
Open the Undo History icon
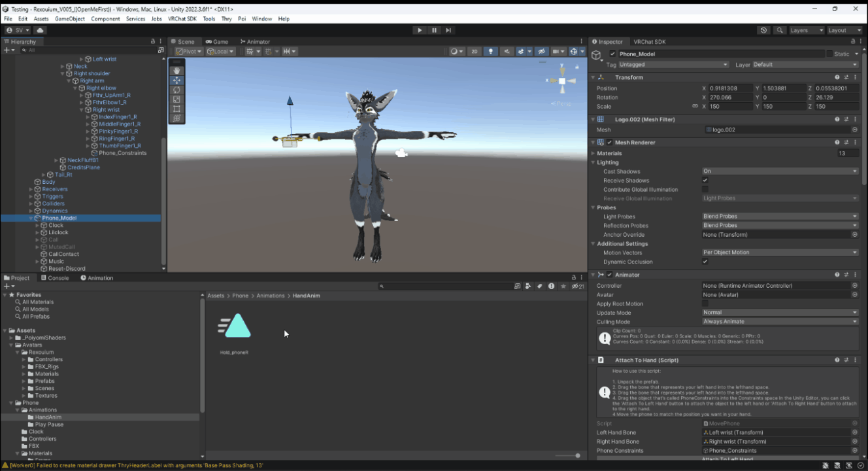point(763,30)
